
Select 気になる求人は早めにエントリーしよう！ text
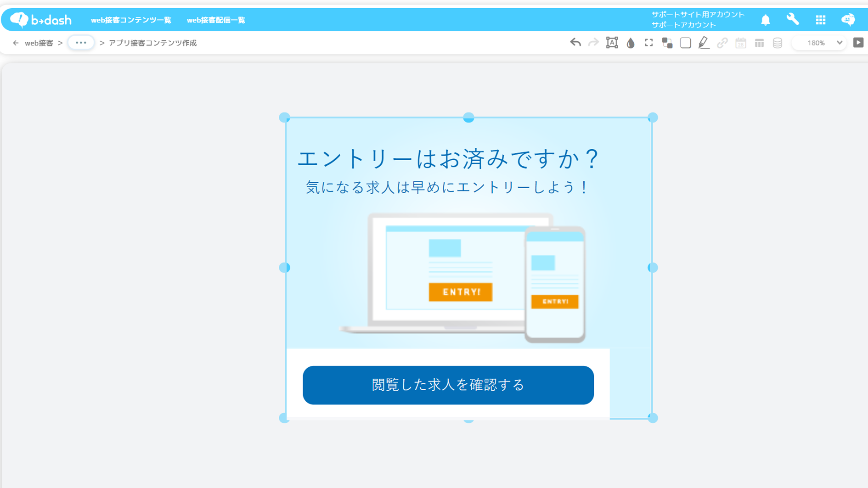(447, 187)
